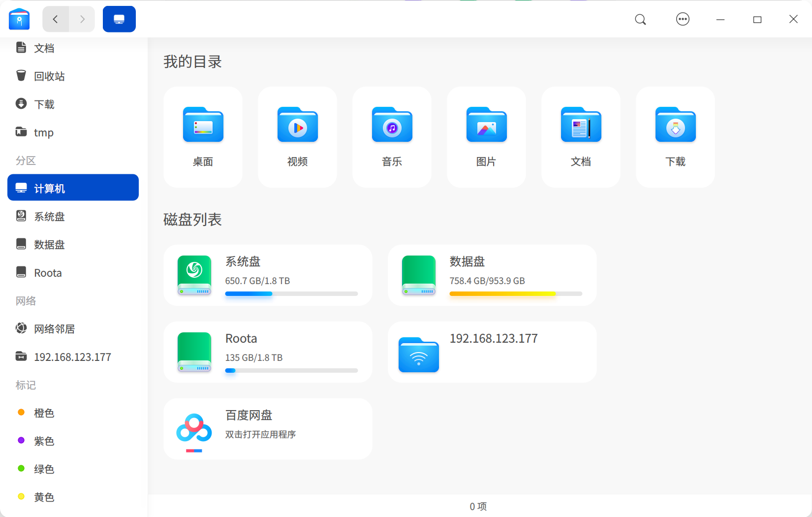Image resolution: width=812 pixels, height=517 pixels.
Task: Select the 系统盘 disk entry
Action: (268, 275)
